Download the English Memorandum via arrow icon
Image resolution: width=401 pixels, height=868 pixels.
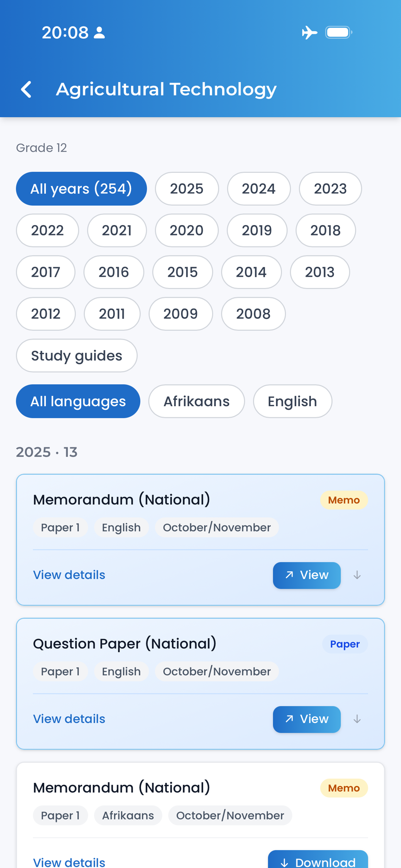coord(357,575)
